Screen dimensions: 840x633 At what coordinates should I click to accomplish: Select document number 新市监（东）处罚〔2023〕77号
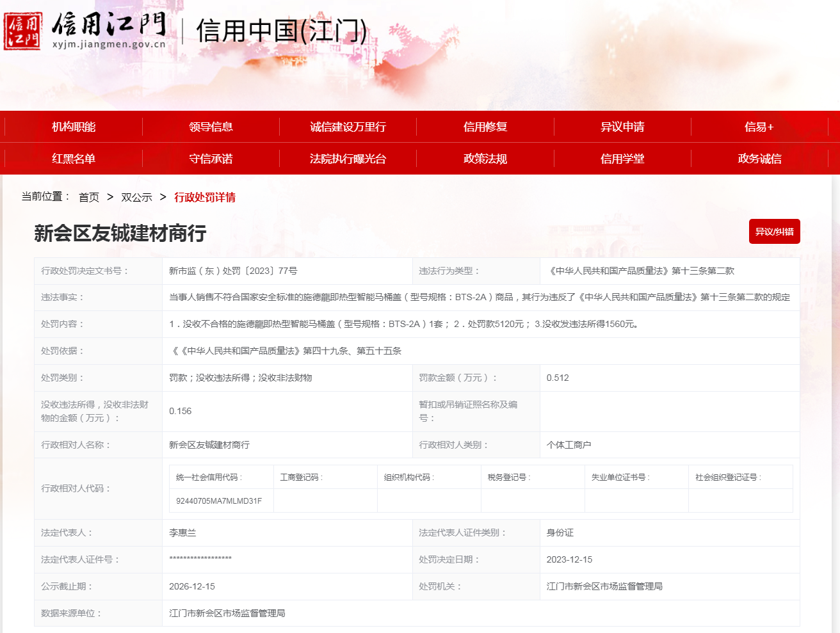(233, 271)
